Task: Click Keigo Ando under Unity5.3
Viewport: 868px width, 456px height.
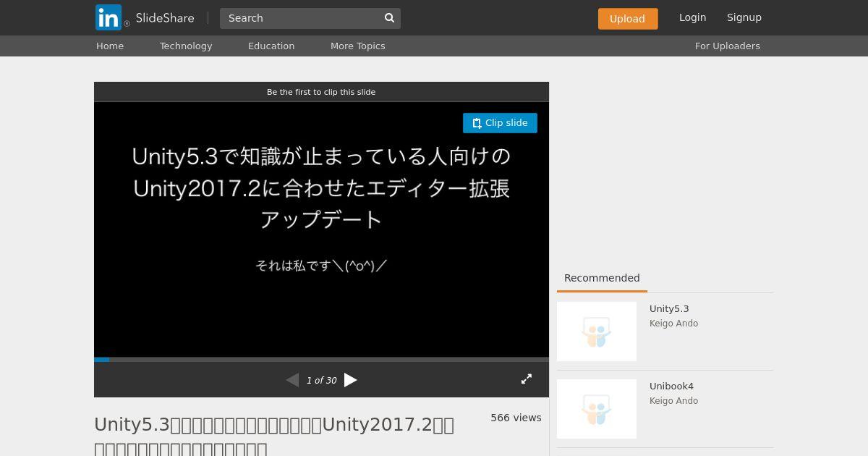Action: 673,324
